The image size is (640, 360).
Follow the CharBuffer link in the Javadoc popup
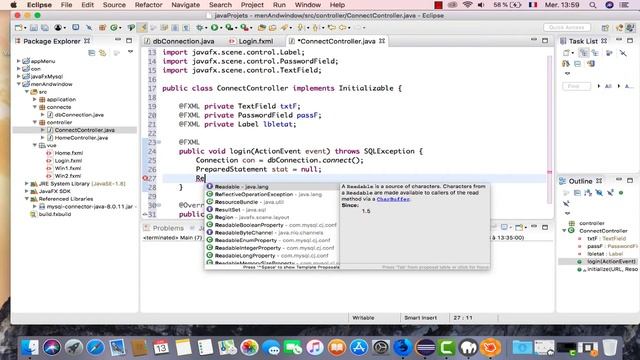tap(393, 199)
